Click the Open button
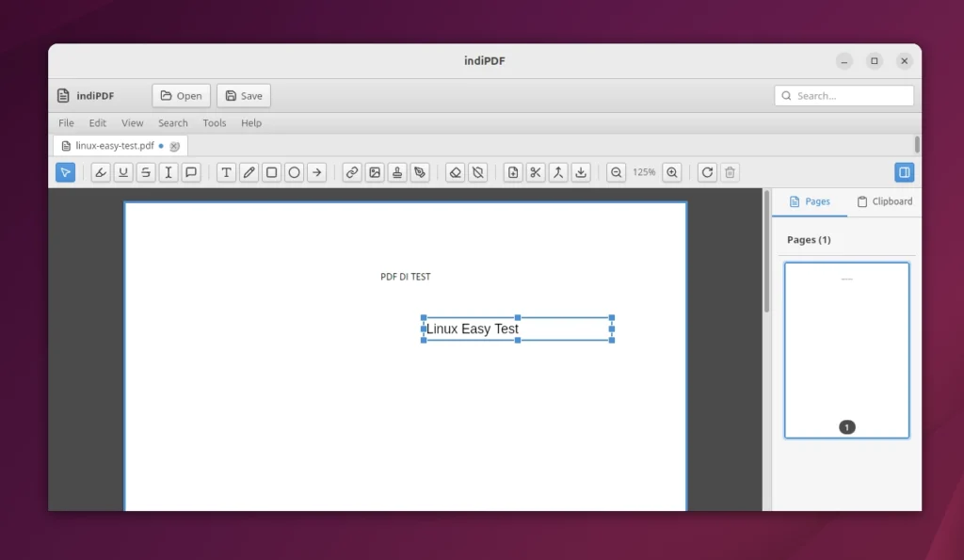Image resolution: width=964 pixels, height=560 pixels. [x=181, y=95]
